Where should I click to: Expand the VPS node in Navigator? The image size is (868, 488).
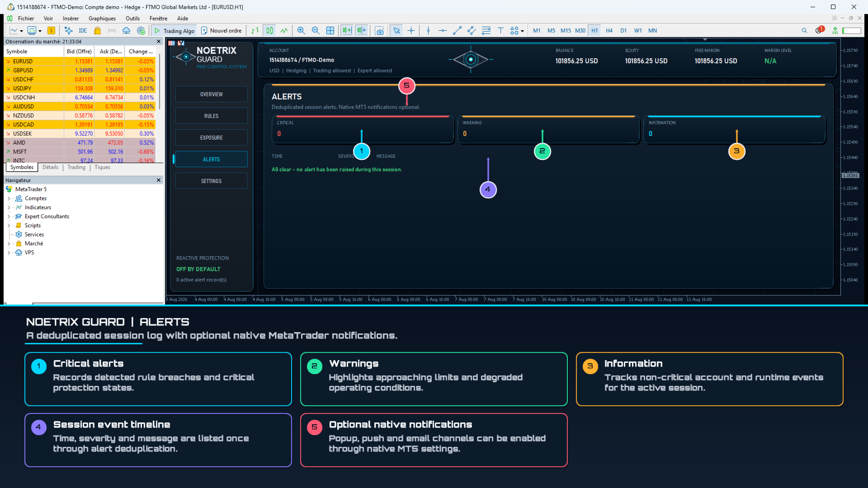pyautogui.click(x=9, y=253)
